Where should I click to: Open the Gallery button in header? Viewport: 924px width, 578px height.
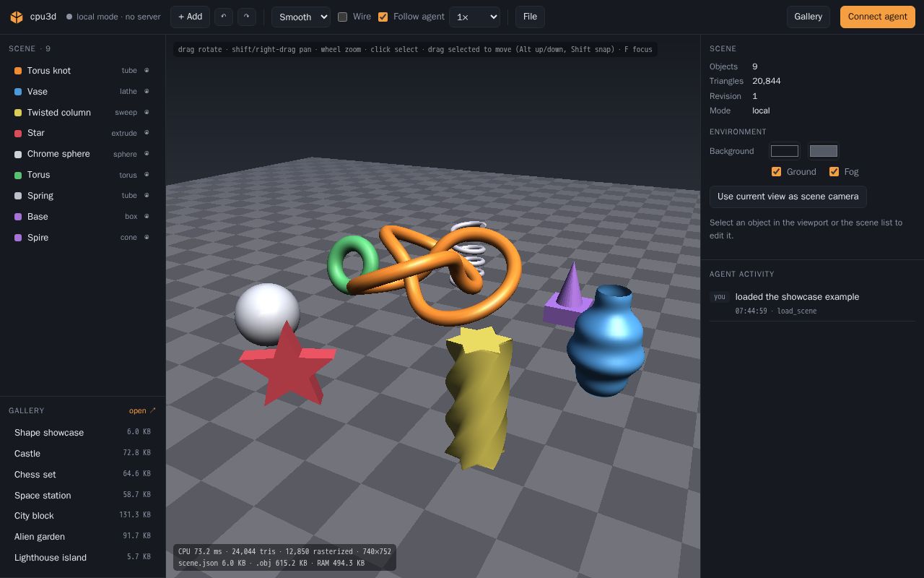pyautogui.click(x=808, y=17)
